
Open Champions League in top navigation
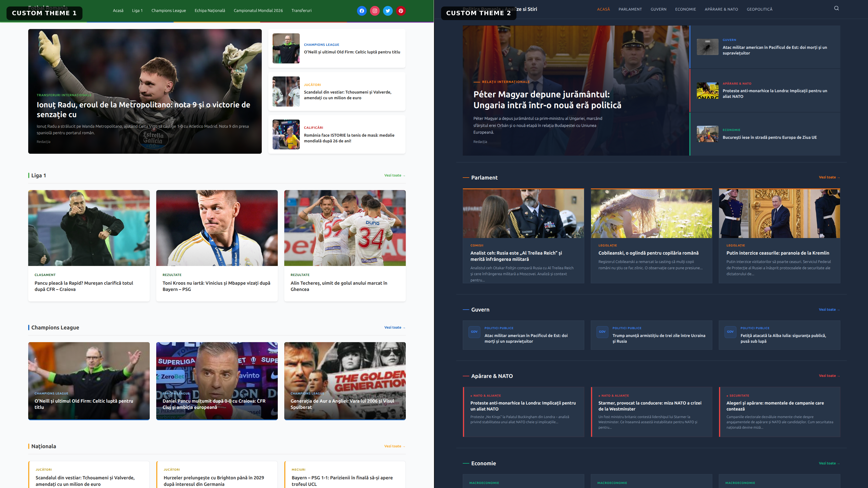coord(168,11)
